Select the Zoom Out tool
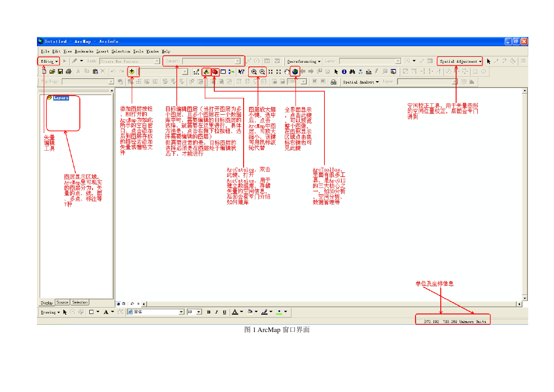554x392 pixels. (262, 71)
